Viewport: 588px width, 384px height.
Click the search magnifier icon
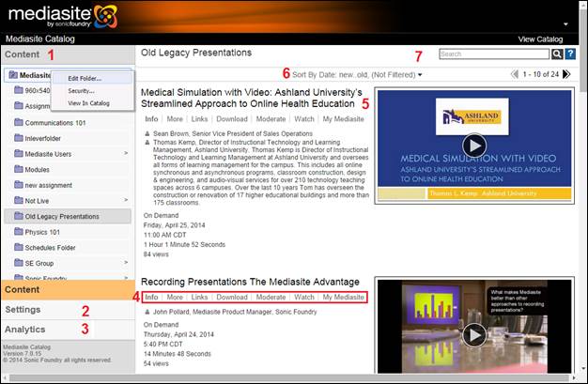[557, 54]
